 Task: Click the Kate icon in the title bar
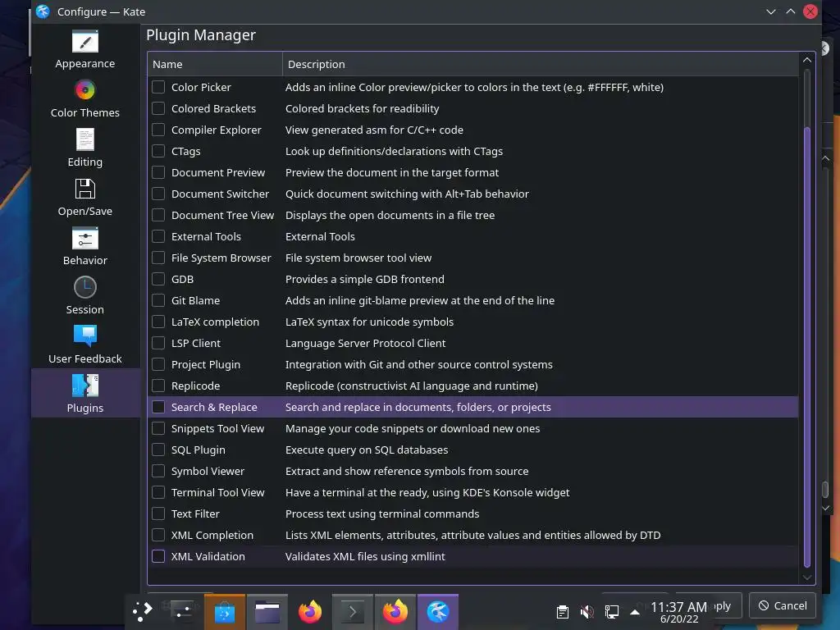[43, 11]
